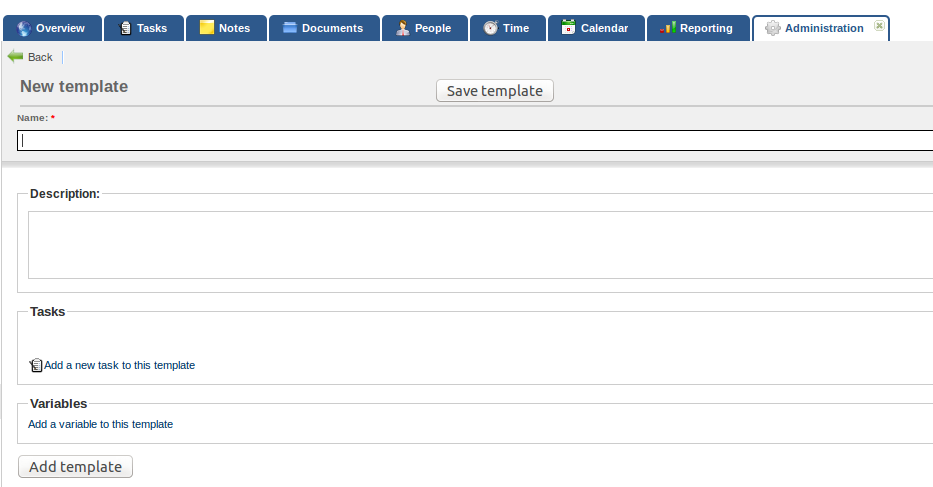Add a variable to this template

click(x=101, y=424)
